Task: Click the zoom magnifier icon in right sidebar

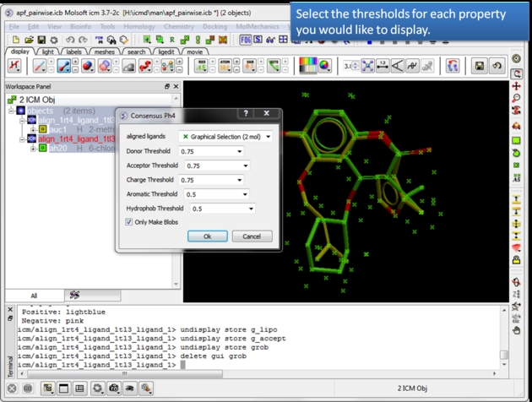Action: 516,99
